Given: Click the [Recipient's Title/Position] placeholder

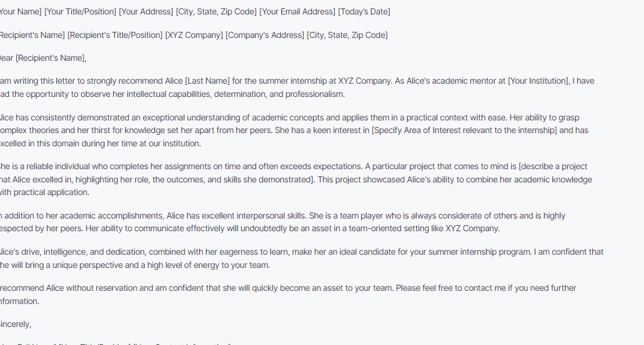Looking at the screenshot, I should point(115,36).
